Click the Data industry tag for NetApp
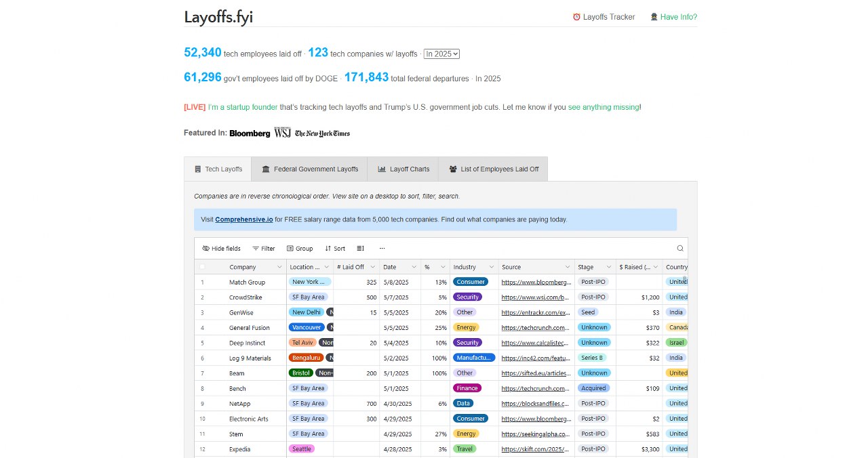Image resolution: width=868 pixels, height=458 pixels. (463, 403)
